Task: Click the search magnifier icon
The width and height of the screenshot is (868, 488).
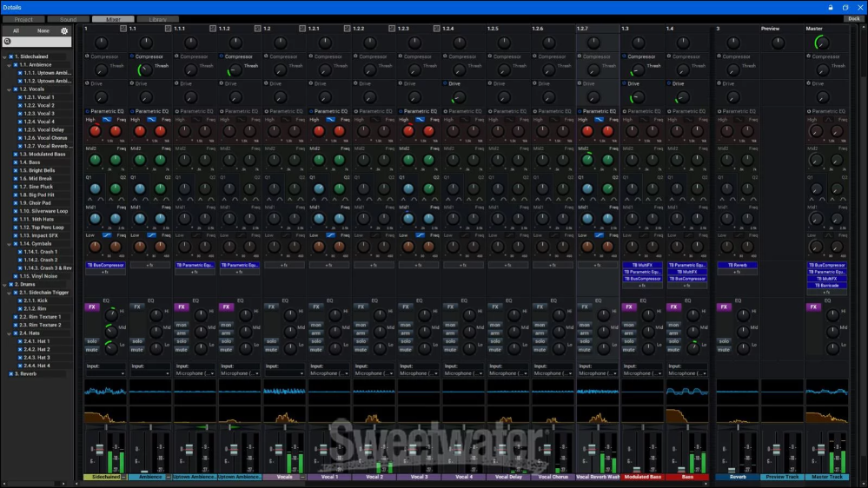Action: pyautogui.click(x=7, y=42)
